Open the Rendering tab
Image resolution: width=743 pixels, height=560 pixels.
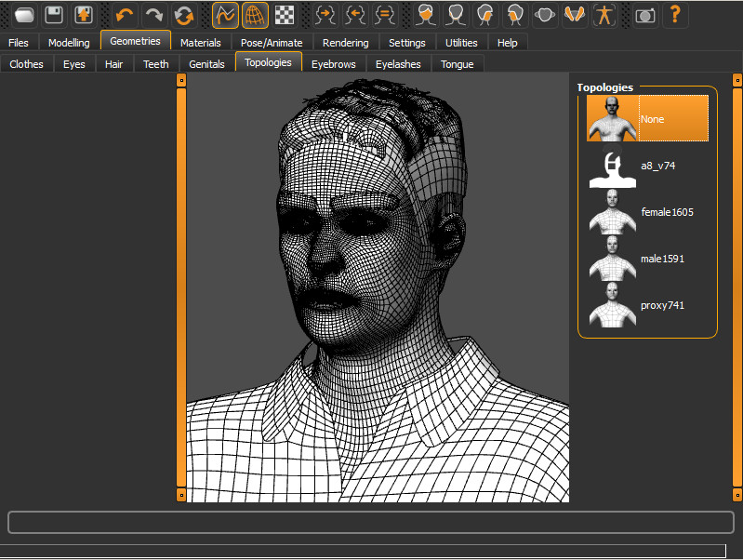[345, 43]
